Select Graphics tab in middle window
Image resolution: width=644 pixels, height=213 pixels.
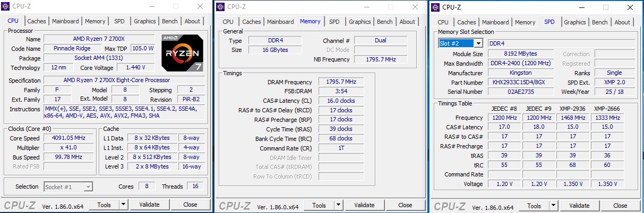click(360, 22)
